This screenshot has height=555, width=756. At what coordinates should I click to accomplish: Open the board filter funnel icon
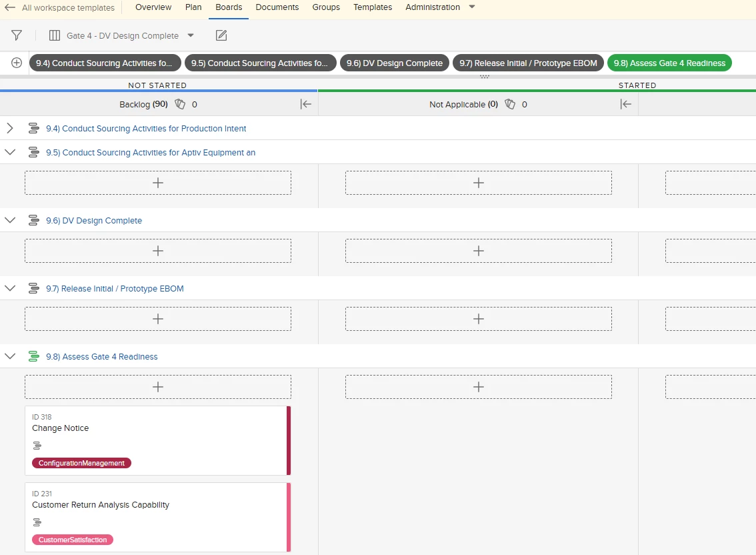pyautogui.click(x=17, y=35)
